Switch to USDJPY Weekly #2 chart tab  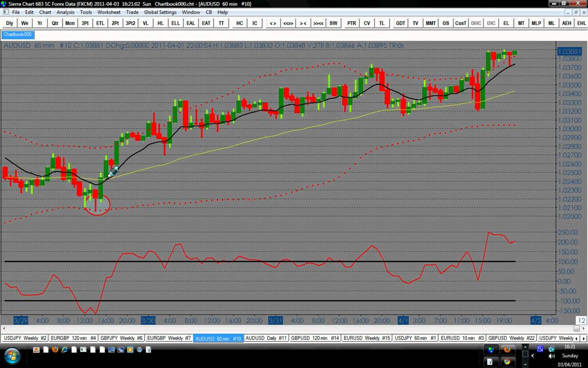[24, 338]
